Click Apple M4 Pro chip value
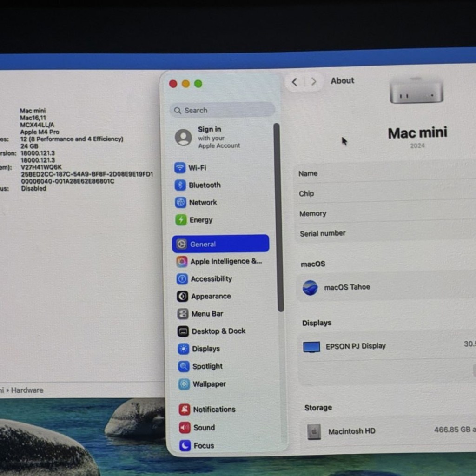Viewport: 476px width, 476px height. click(x=40, y=132)
